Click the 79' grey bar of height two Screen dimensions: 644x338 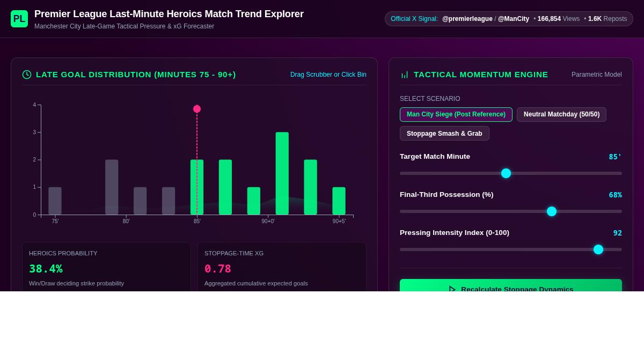(x=112, y=187)
